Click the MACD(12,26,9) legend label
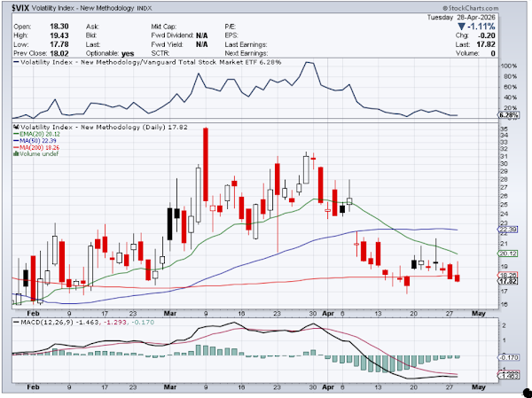 tap(47, 322)
